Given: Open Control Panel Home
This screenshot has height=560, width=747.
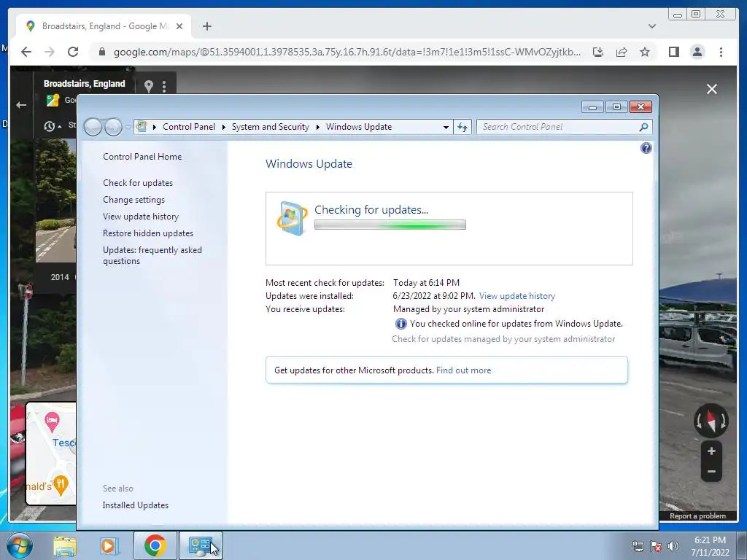Looking at the screenshot, I should [x=142, y=157].
